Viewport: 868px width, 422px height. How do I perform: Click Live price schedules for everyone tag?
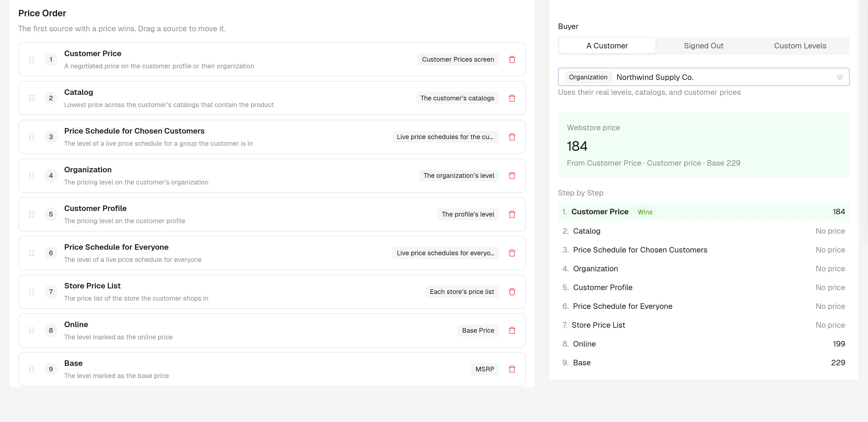(445, 253)
